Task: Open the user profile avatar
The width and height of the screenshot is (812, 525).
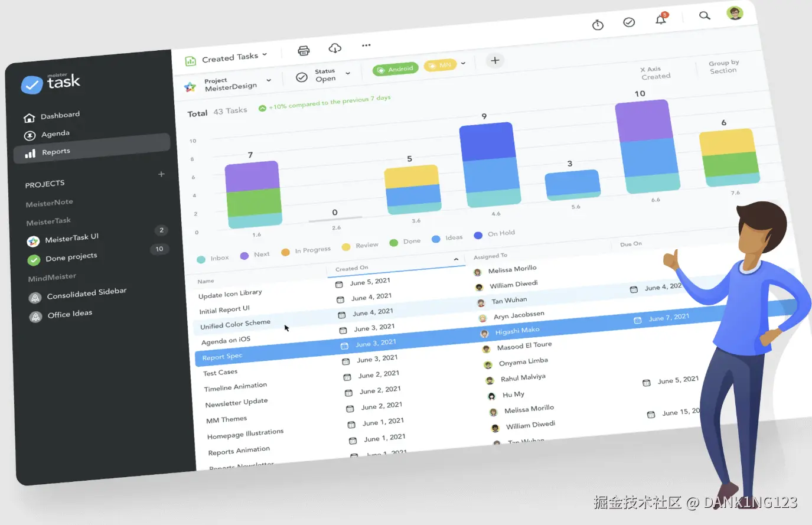Action: click(x=735, y=13)
